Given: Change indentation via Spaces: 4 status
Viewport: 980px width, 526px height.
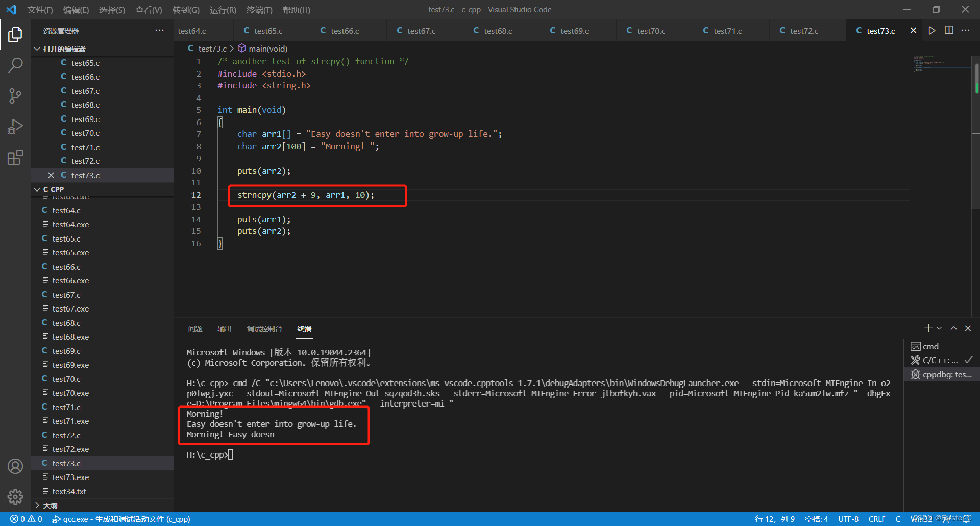Looking at the screenshot, I should (816, 519).
